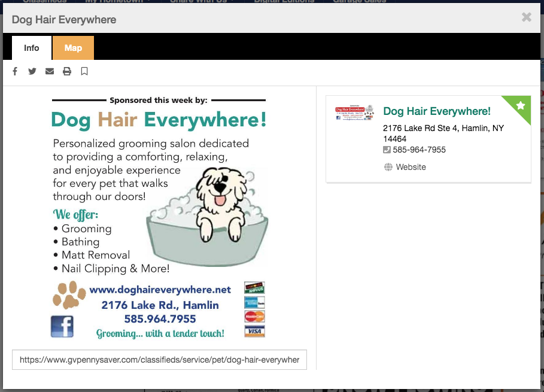
Task: Open the Dog Hair Everywhere ad image
Action: click(x=160, y=217)
